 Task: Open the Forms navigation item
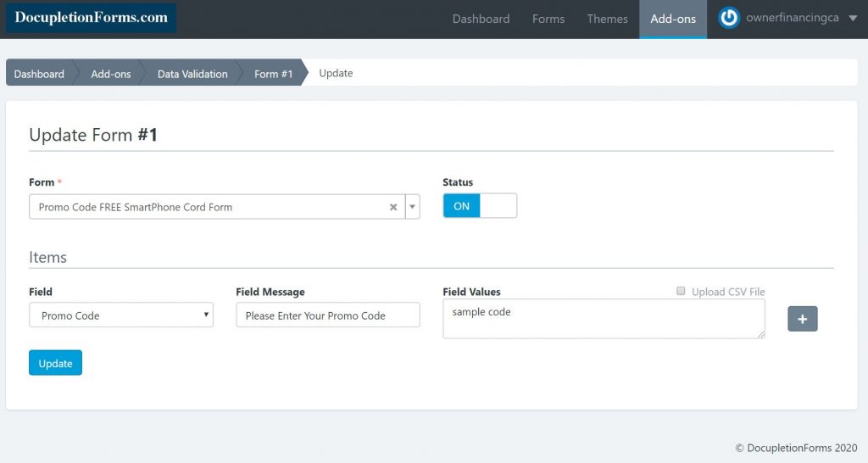[548, 19]
